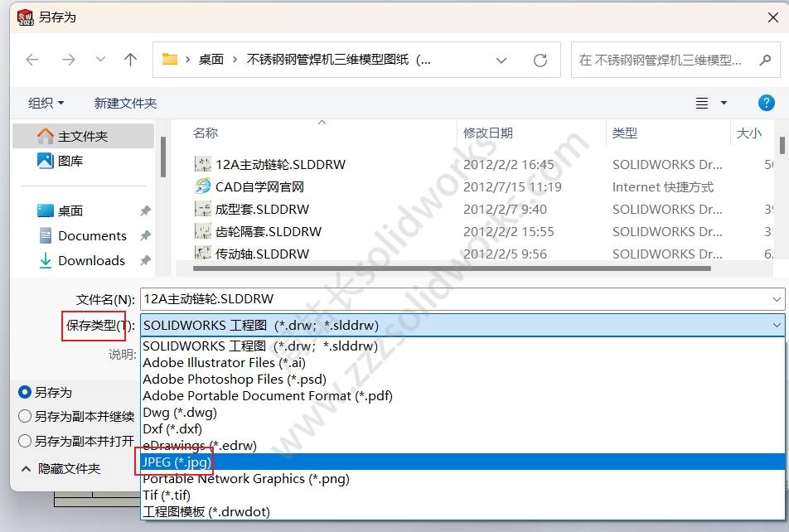
Task: Select file 12A主动链轮.SLDDRW in the list
Action: click(280, 165)
